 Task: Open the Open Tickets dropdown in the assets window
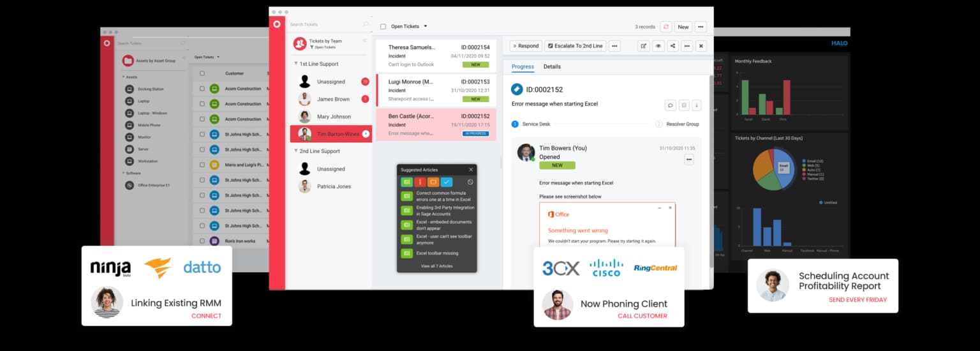coord(207,57)
